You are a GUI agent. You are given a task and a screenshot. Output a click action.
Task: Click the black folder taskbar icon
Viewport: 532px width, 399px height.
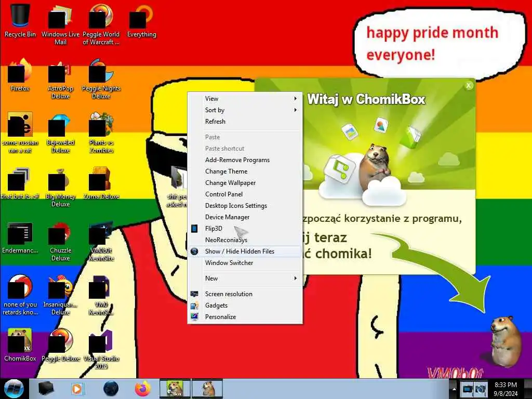pos(46,389)
